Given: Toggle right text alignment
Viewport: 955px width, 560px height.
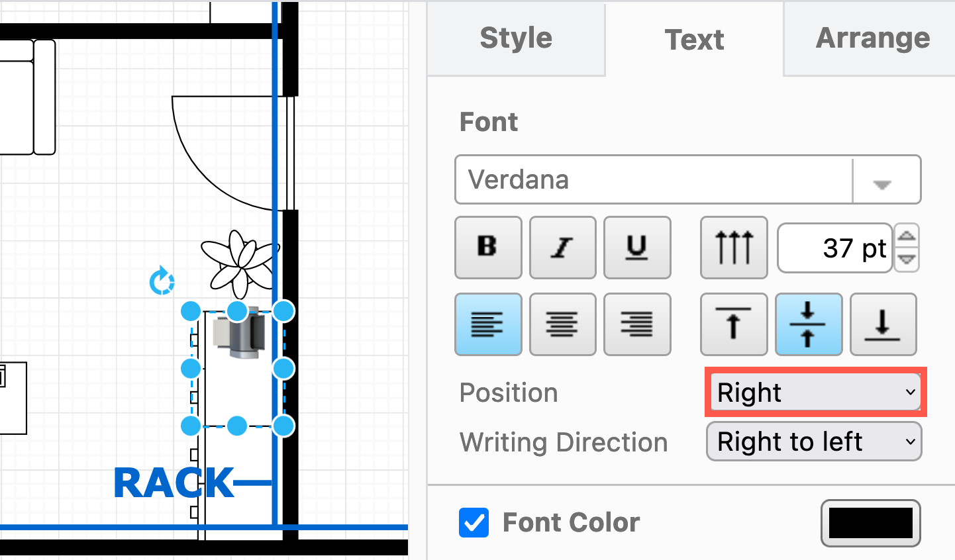Looking at the screenshot, I should point(636,324).
